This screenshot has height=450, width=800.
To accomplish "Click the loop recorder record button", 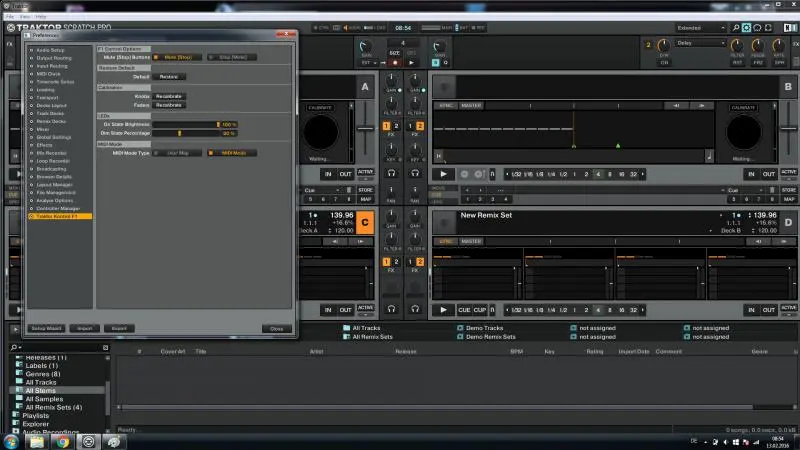I will pos(395,63).
